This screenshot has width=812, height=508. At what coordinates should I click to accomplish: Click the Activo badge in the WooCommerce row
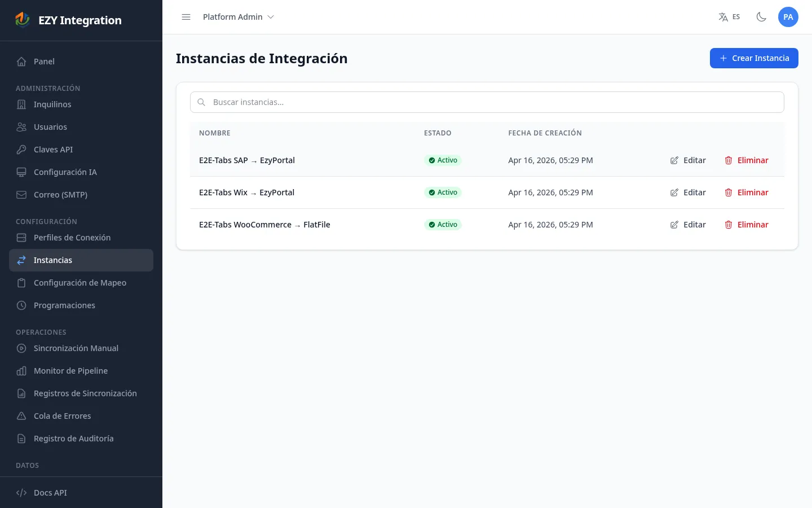[443, 225]
